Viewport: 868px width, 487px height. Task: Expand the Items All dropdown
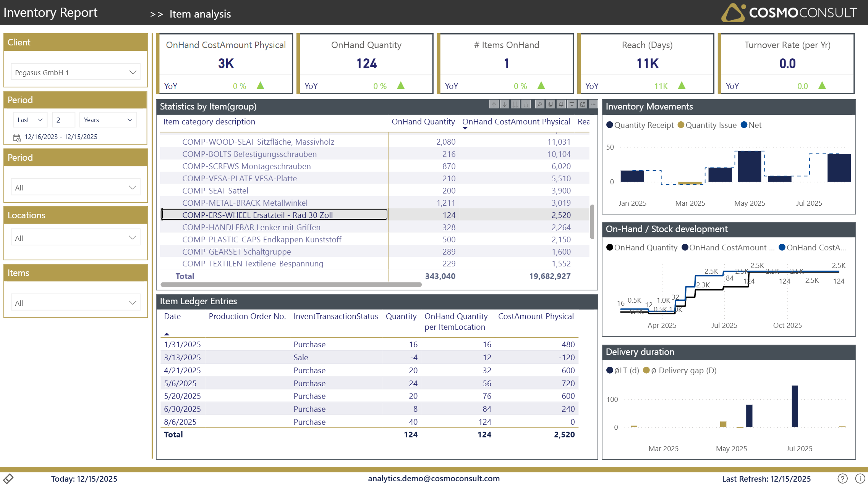point(76,303)
